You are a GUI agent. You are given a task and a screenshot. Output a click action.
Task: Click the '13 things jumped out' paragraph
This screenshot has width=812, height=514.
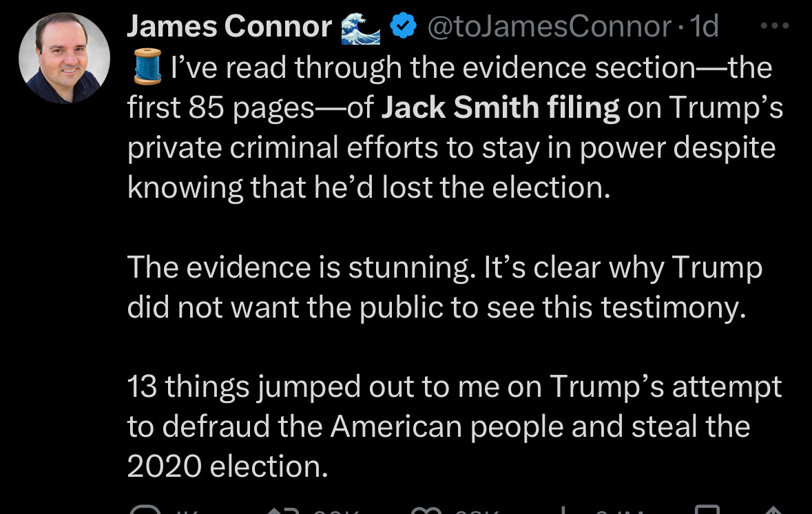454,407
